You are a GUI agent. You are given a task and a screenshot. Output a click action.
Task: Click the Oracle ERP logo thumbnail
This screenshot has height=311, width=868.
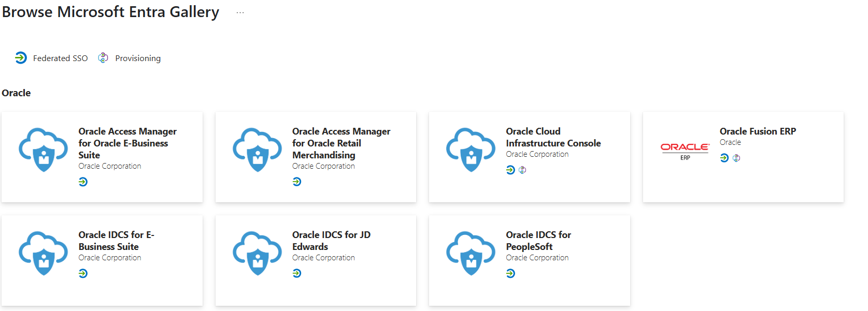(685, 151)
